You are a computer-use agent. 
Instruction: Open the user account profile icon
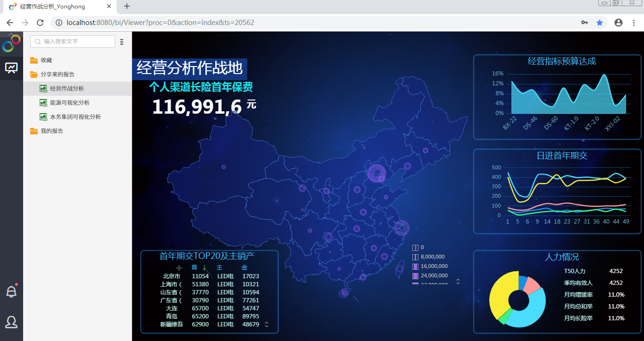(x=11, y=322)
